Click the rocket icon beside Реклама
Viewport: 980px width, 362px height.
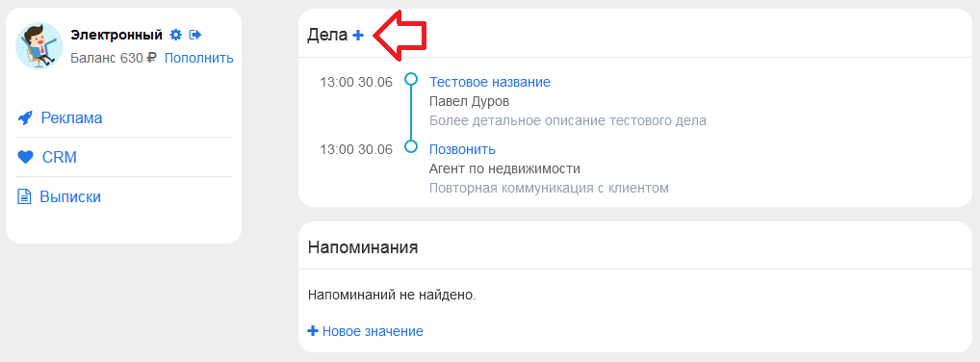(x=25, y=118)
